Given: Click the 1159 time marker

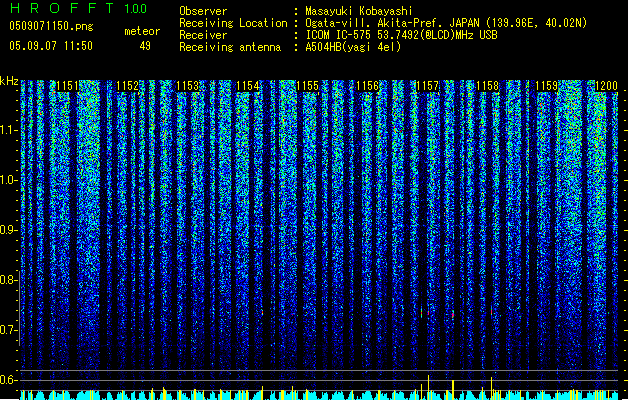Looking at the screenshot, I should point(547,86).
